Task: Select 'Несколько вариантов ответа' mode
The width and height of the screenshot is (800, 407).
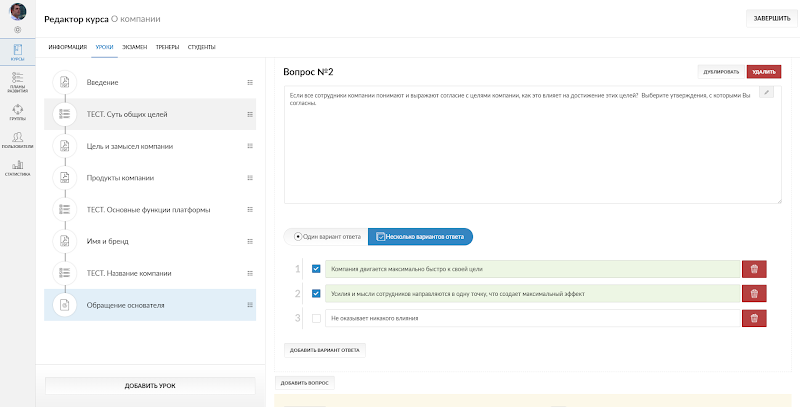Action: pos(420,237)
